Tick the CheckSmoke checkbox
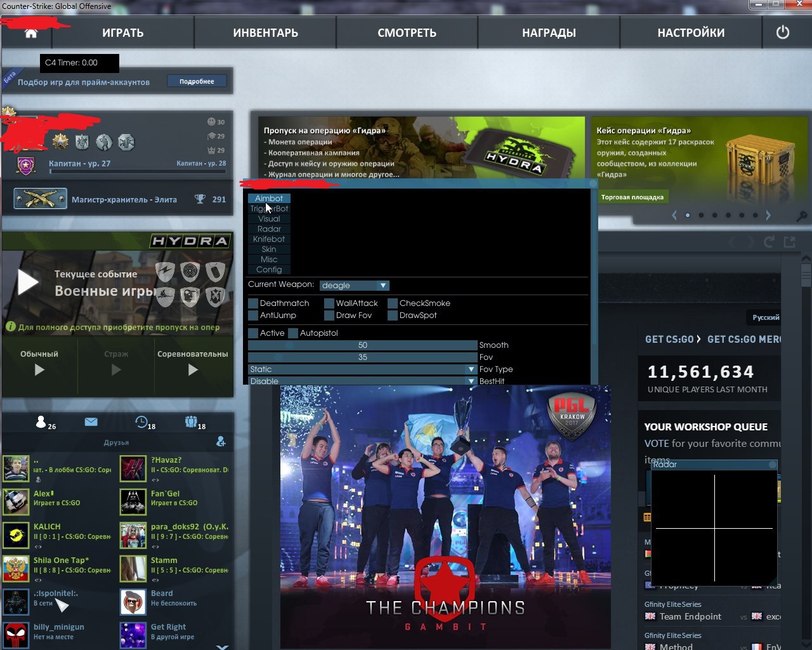Viewport: 812px width, 650px height. click(x=393, y=303)
